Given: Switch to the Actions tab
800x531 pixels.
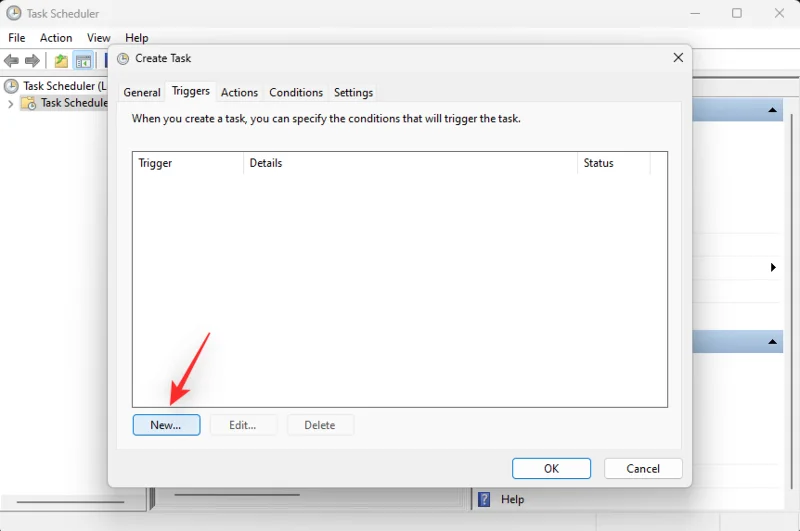Looking at the screenshot, I should pyautogui.click(x=239, y=92).
